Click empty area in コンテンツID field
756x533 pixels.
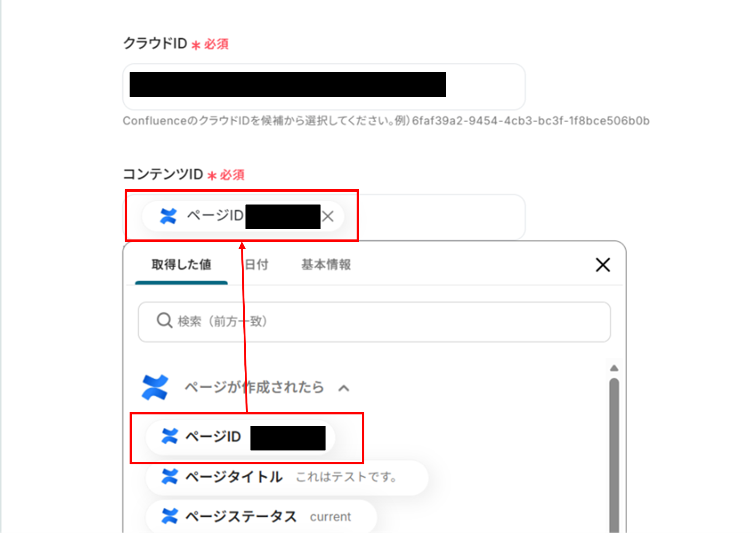443,217
